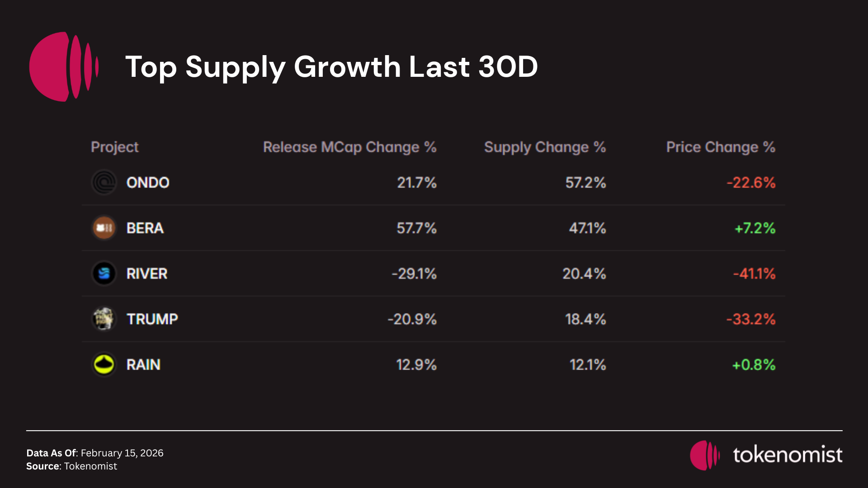
Task: Click the tokenomist wordmark in footer
Action: click(x=788, y=455)
